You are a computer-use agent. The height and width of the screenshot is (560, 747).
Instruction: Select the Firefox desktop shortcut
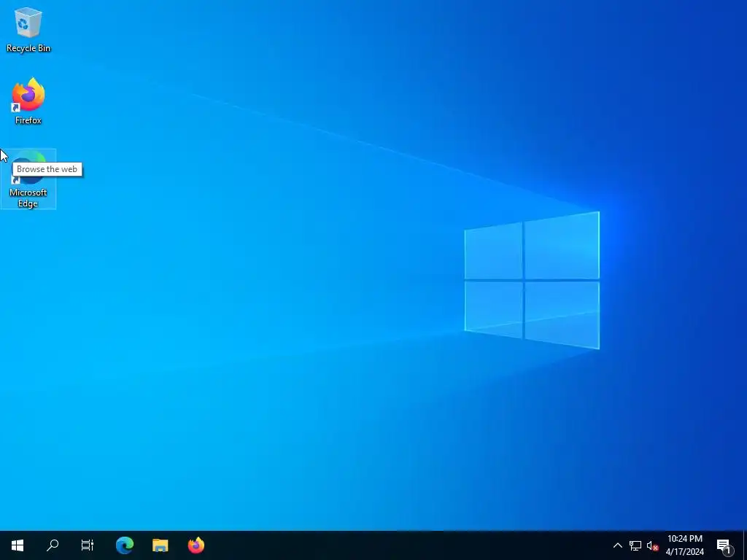point(28,101)
